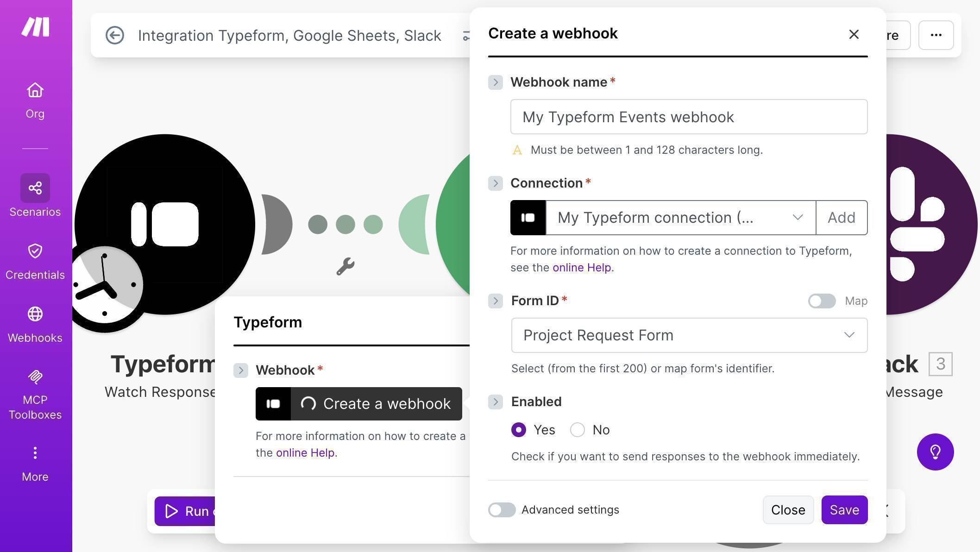Go back using the arrow beside scenario title
This screenshot has width=980, height=552.
coord(115,35)
